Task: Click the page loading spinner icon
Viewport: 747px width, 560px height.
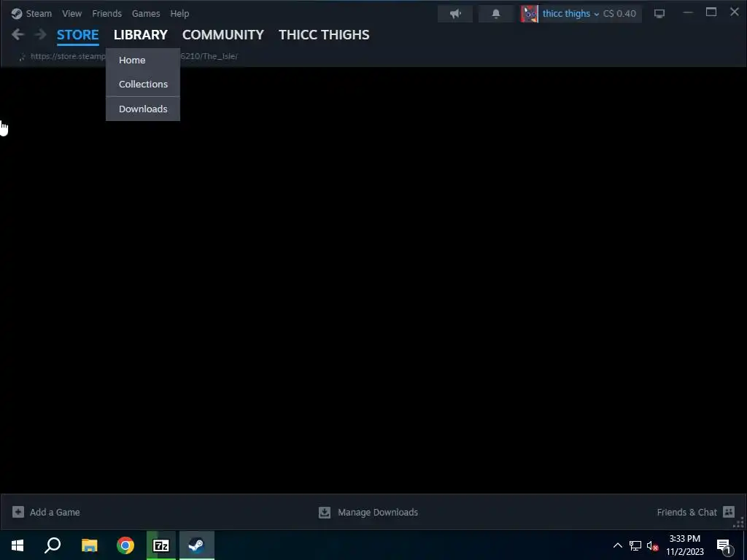Action: [22, 57]
